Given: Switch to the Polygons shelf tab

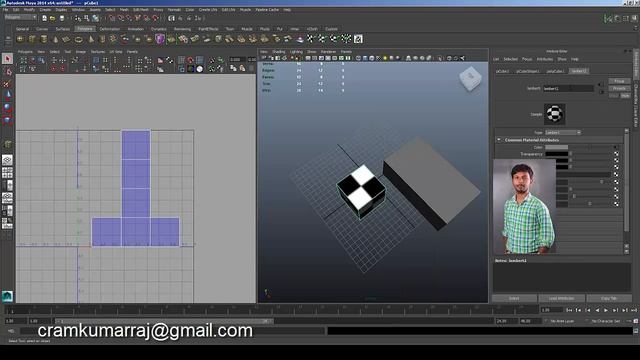Looking at the screenshot, I should [85, 29].
